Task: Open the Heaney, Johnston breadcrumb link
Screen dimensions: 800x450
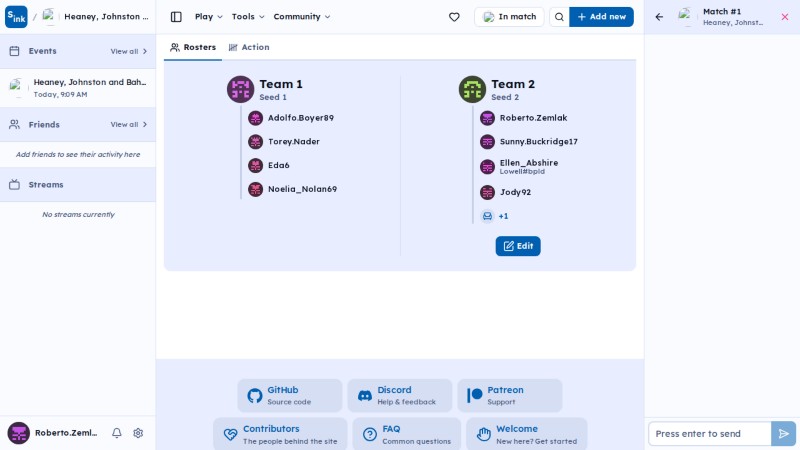Action: click(x=96, y=17)
